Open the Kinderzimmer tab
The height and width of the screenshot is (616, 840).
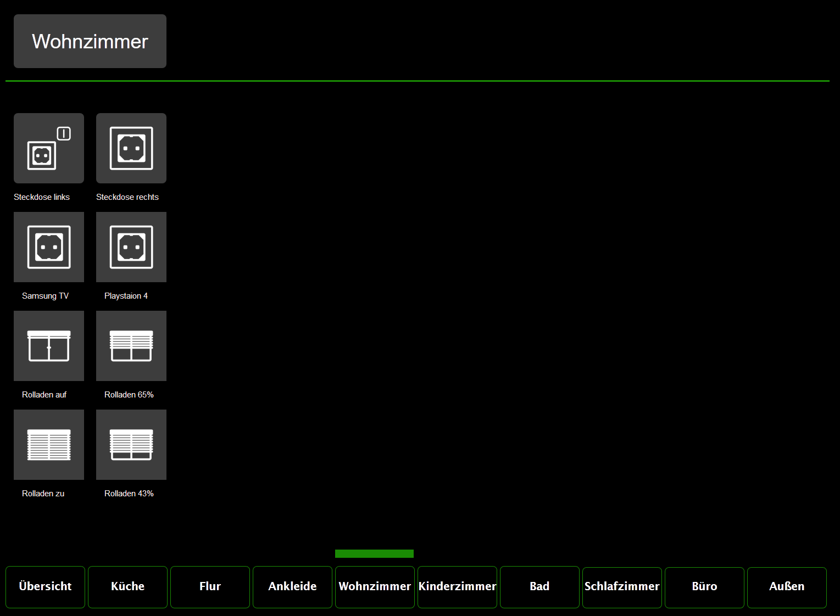tap(457, 587)
